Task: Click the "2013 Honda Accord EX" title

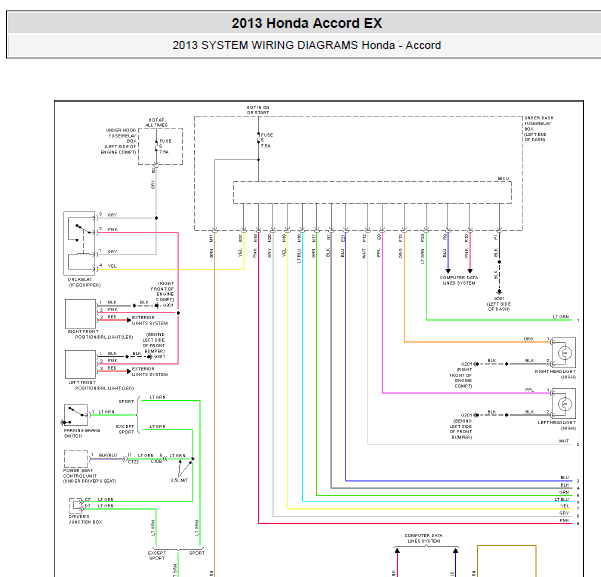Action: [x=307, y=23]
